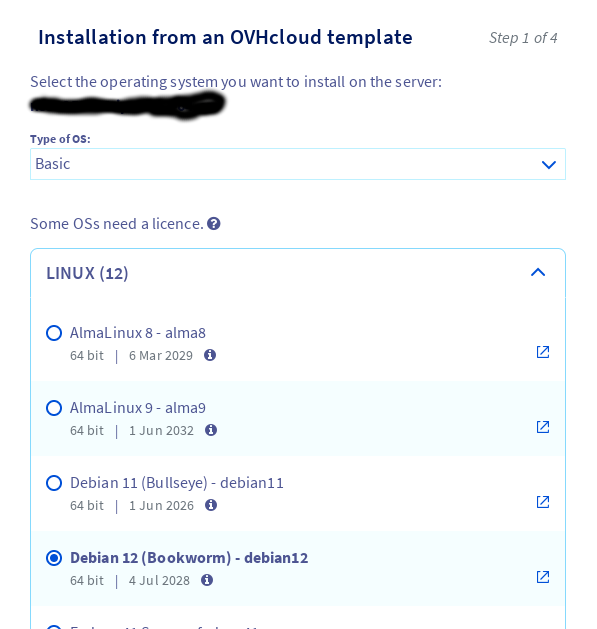Click the help icon beside 'Some OSs need a licence'
597x629 pixels.
[x=214, y=224]
